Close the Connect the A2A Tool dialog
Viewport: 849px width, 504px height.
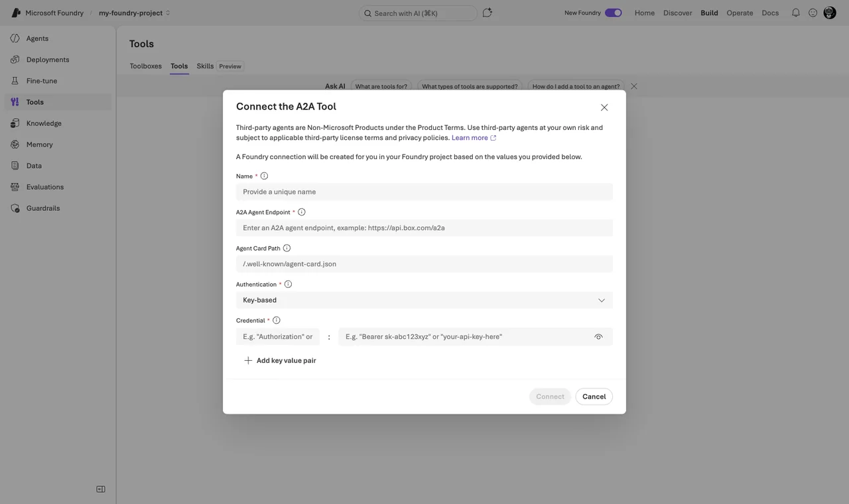[604, 107]
